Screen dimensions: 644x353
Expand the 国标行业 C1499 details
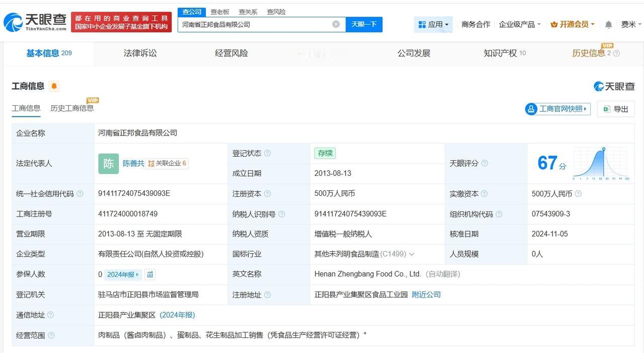(x=412, y=254)
